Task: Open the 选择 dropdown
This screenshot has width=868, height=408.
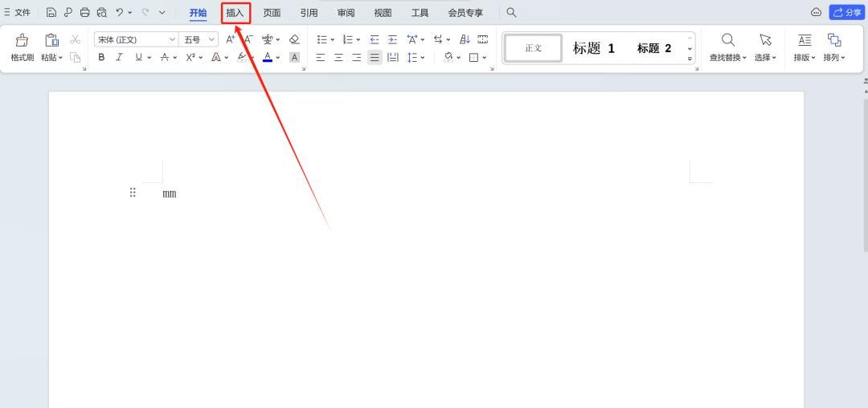Action: [x=766, y=47]
